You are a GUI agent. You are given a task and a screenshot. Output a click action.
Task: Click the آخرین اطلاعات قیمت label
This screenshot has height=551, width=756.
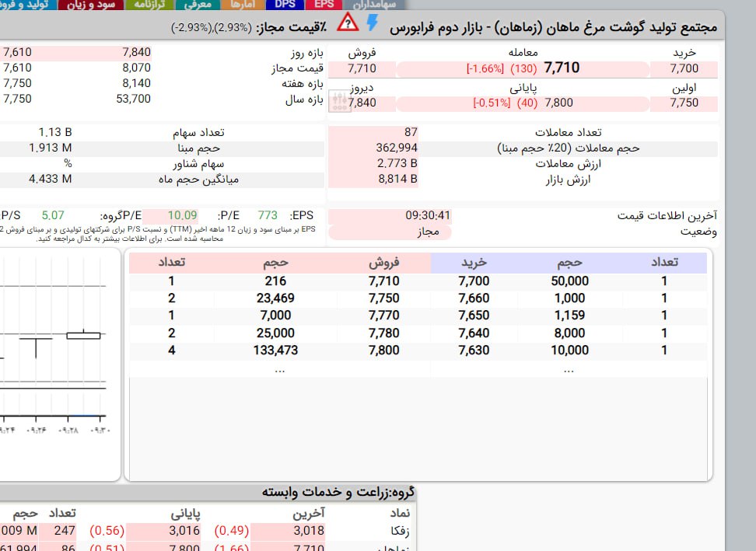point(667,216)
